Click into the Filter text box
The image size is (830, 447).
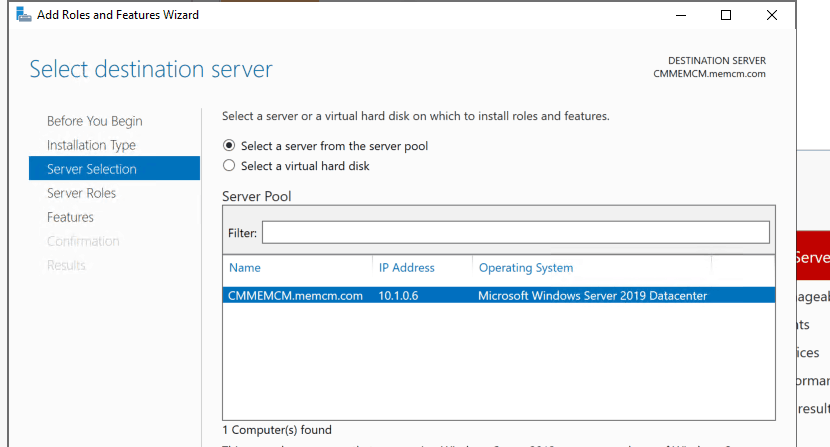point(516,233)
